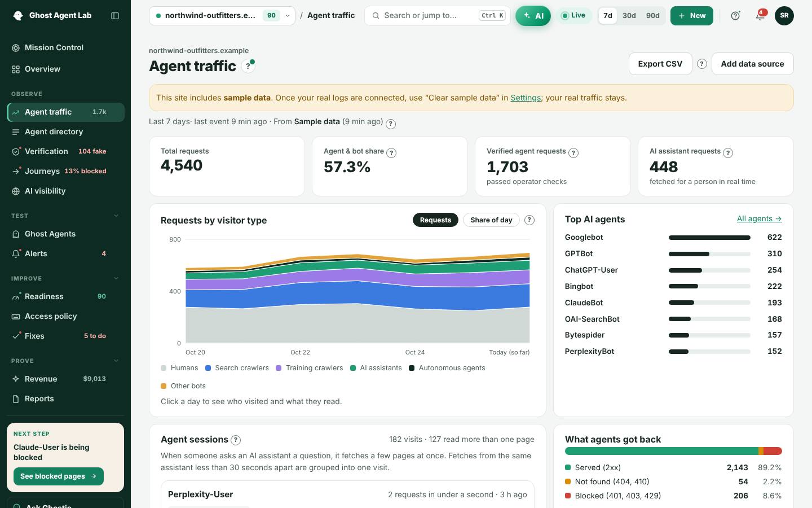Screen dimensions: 812x508
Task: Click help icon after Sample data timestamp
Action: [x=391, y=124]
